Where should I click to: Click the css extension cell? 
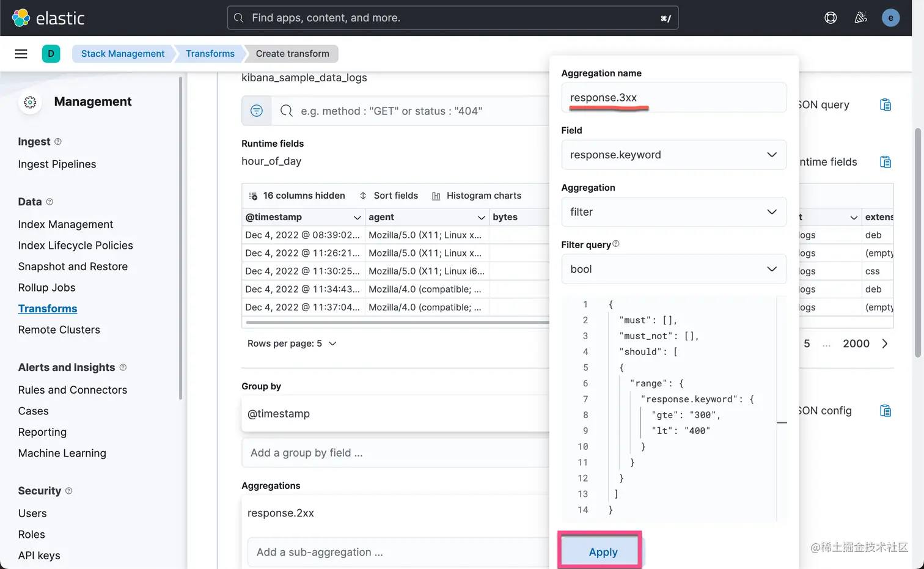tap(878, 271)
